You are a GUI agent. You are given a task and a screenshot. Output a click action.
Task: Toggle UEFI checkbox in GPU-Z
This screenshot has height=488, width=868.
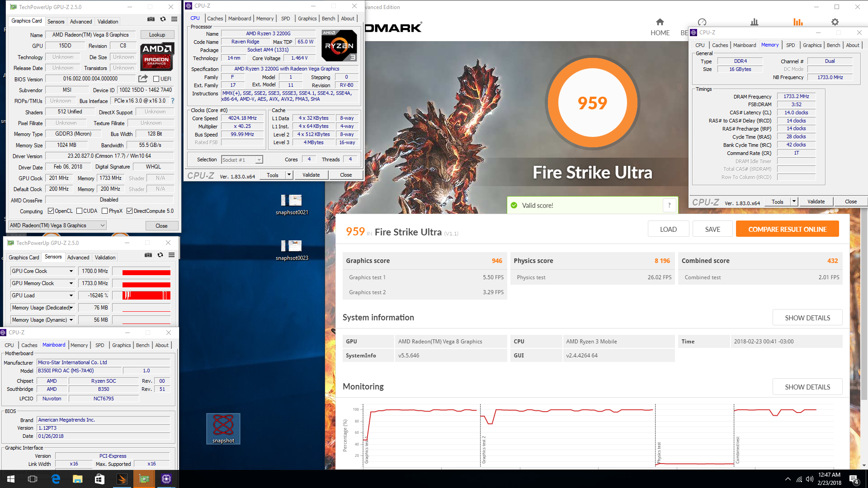coord(156,79)
